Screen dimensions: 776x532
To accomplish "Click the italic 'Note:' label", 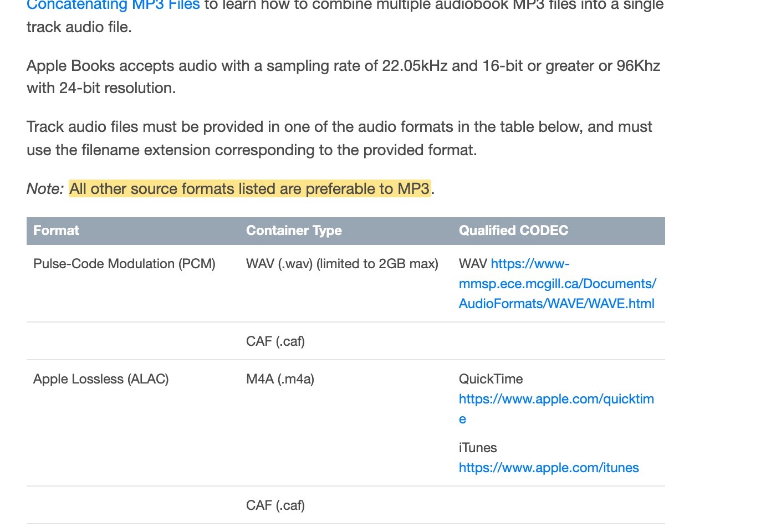I will click(45, 189).
